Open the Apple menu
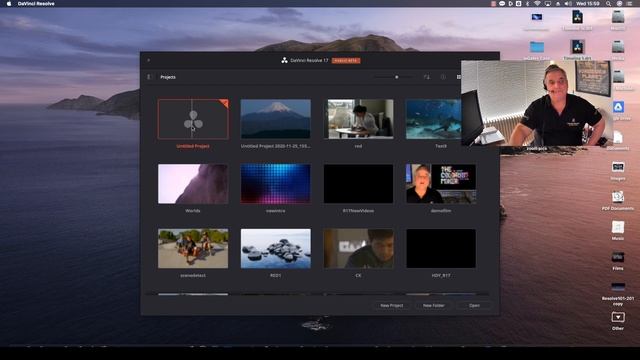 point(9,4)
